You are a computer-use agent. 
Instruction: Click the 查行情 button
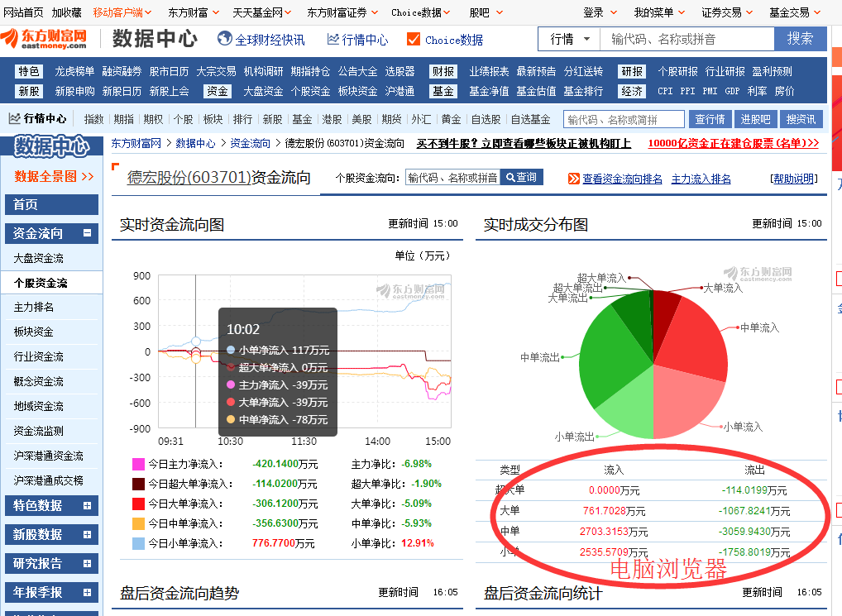pos(710,119)
